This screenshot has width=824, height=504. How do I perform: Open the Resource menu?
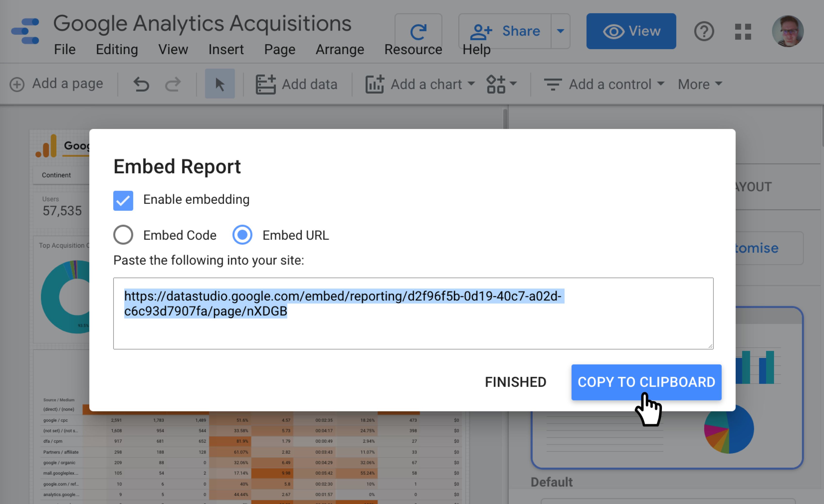413,50
